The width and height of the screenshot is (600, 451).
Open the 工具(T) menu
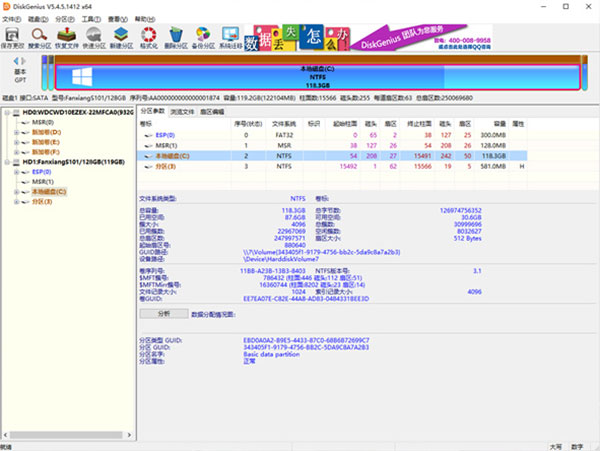(90, 18)
